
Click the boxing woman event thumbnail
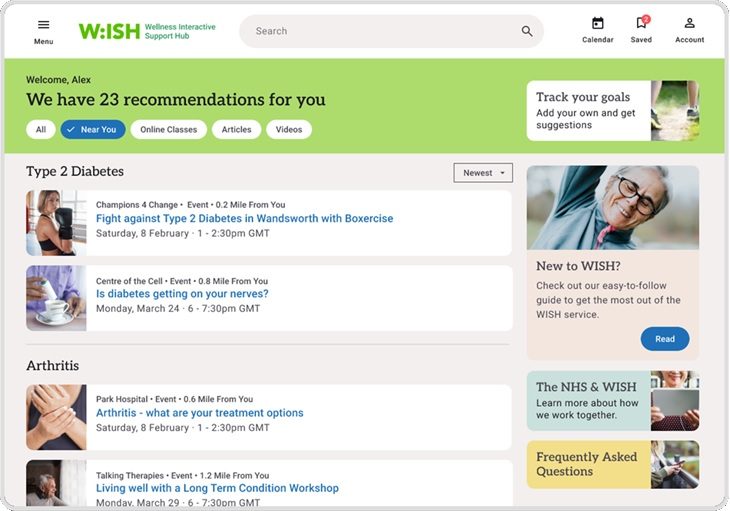point(56,223)
